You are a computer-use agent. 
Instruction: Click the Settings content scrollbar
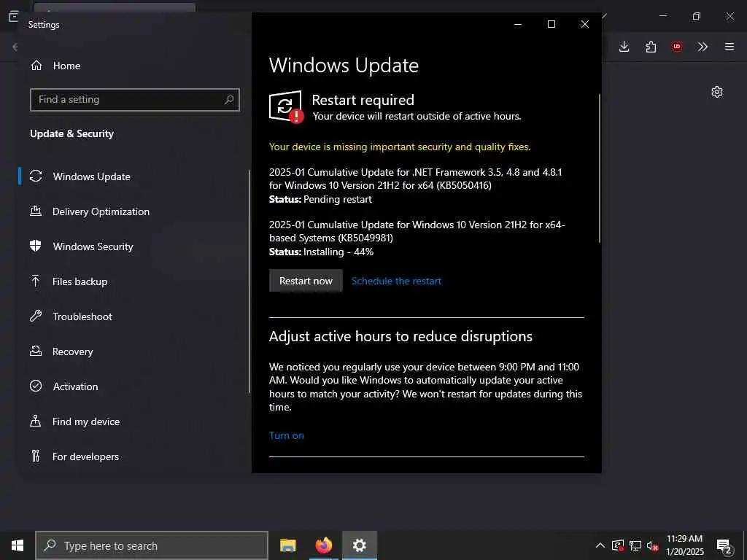click(600, 168)
